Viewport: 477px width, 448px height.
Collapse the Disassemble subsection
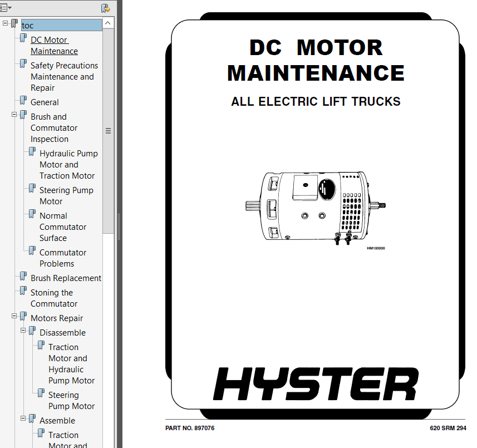tap(23, 331)
